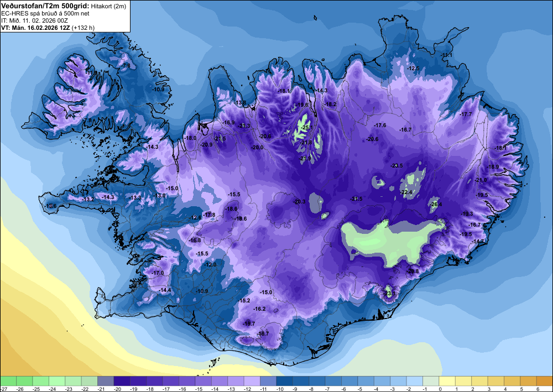Select the -18.9 temperature label
Image resolution: width=553 pixels, height=392 pixels.
[493, 167]
